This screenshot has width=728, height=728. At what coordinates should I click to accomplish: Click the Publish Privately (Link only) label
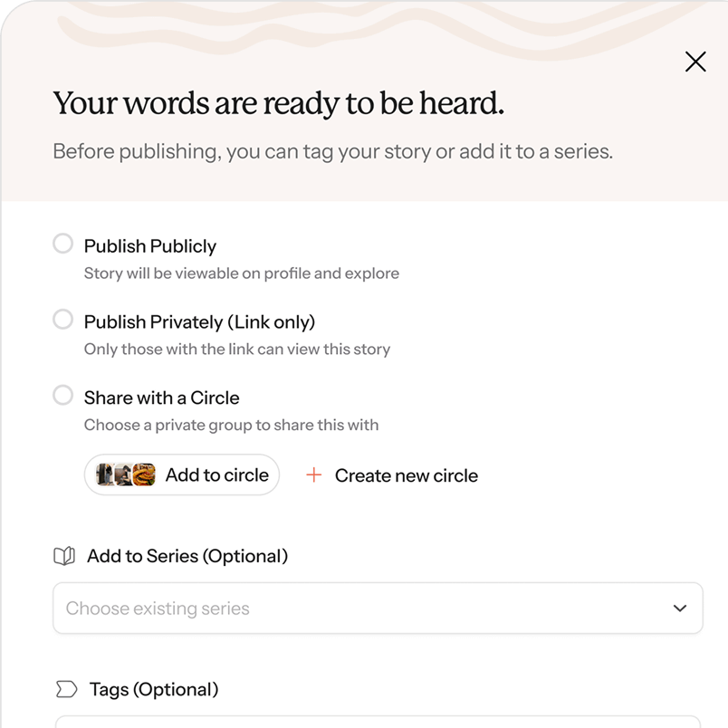click(199, 322)
